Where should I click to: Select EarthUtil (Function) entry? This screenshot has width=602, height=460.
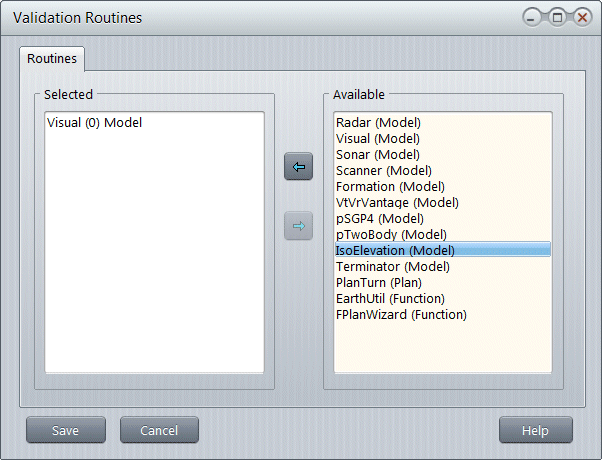point(390,299)
